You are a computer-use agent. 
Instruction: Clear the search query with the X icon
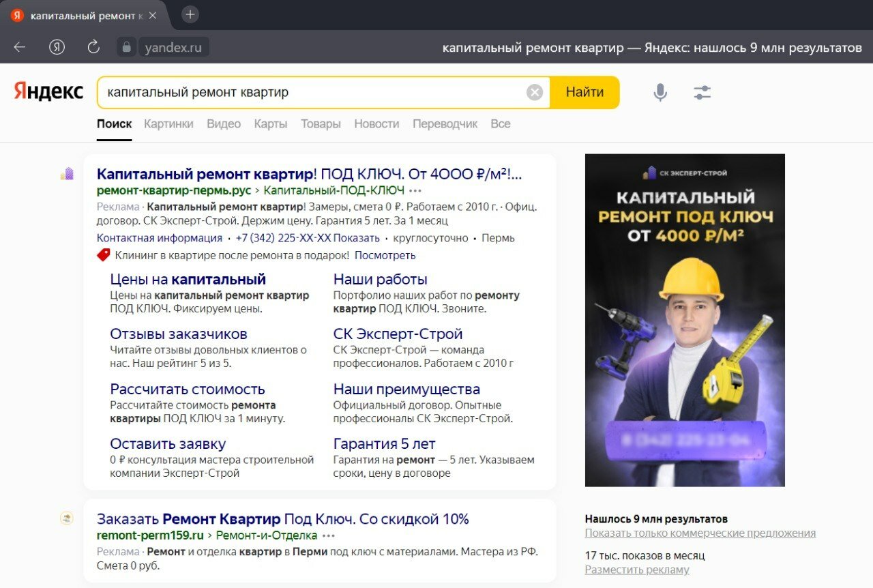[x=535, y=92]
